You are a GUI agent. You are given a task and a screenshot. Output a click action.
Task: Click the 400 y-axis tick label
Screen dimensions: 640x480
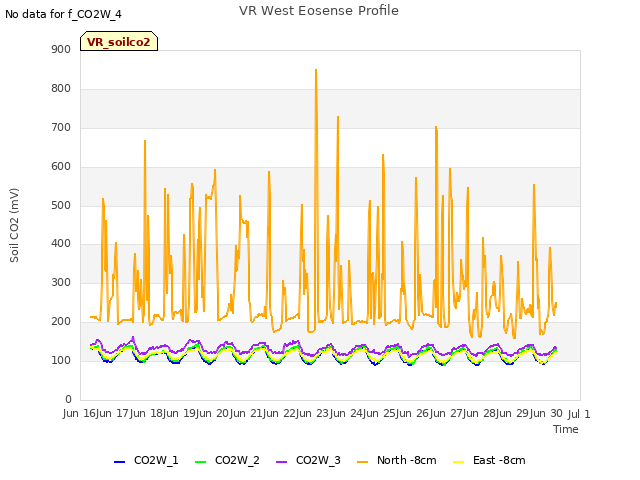point(61,244)
